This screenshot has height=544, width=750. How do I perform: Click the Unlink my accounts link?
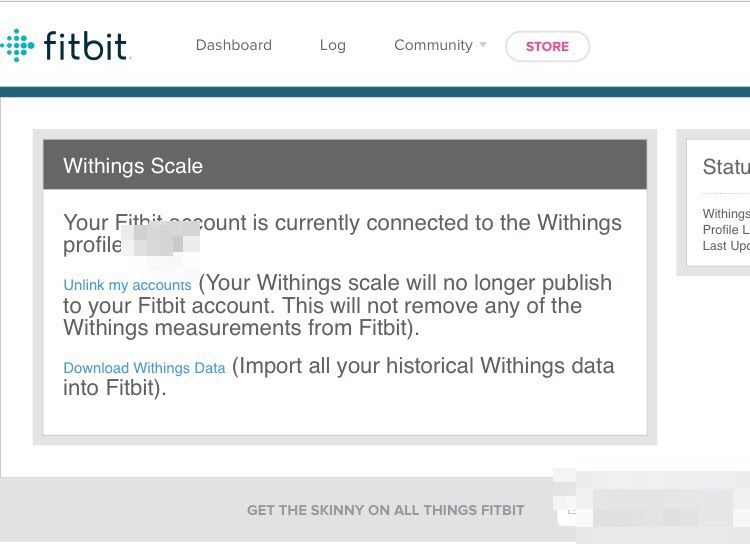(x=127, y=285)
